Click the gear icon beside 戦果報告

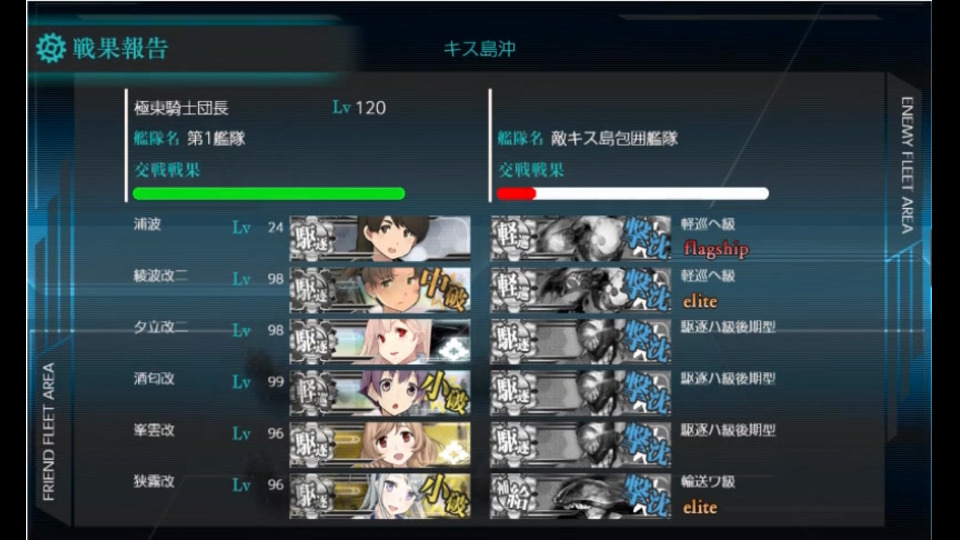[x=50, y=48]
